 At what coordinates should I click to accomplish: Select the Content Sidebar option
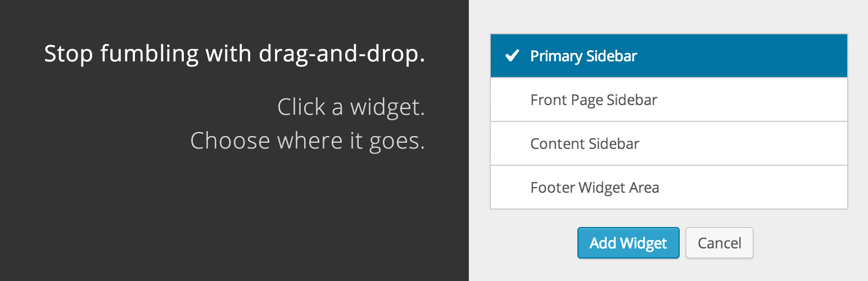[668, 143]
